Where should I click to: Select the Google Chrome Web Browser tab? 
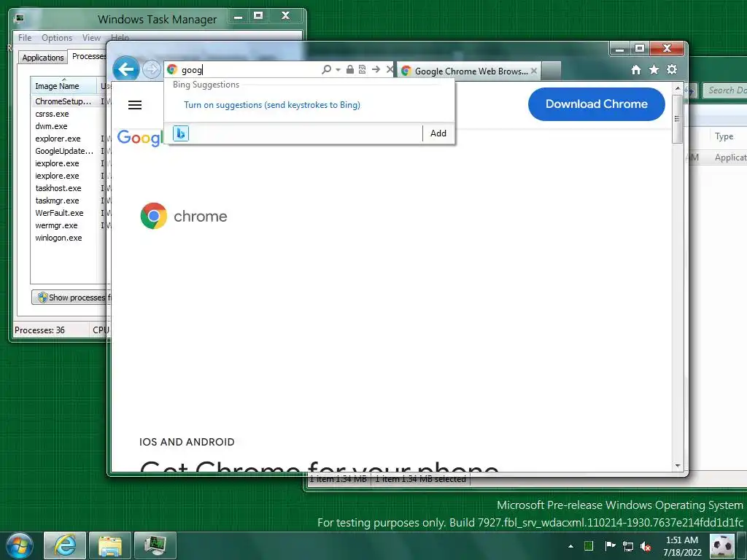tap(469, 71)
